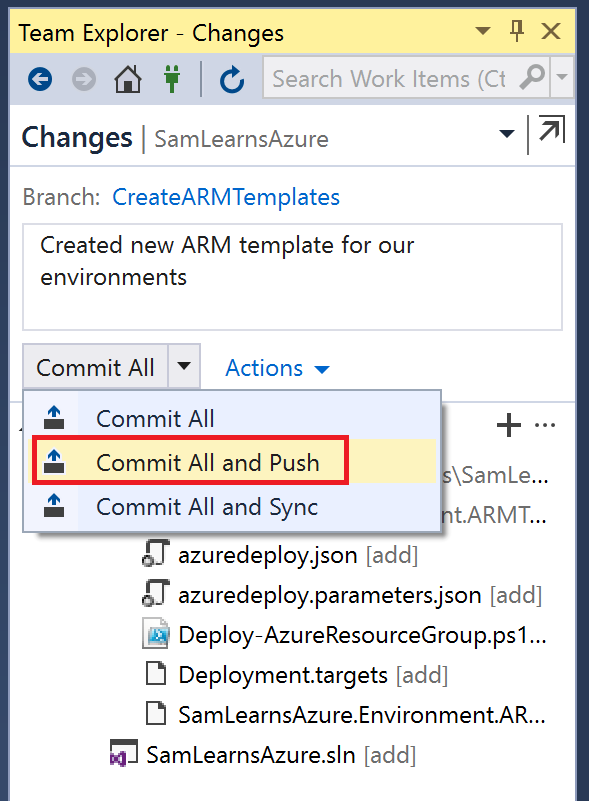This screenshot has width=601, height=801.
Task: Choose Commit All and Sync
Action: (206, 506)
